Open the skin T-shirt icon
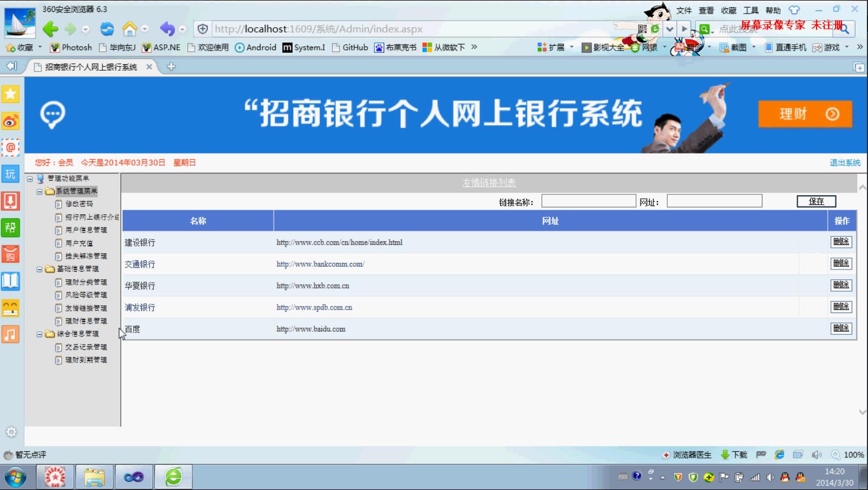 (794, 10)
